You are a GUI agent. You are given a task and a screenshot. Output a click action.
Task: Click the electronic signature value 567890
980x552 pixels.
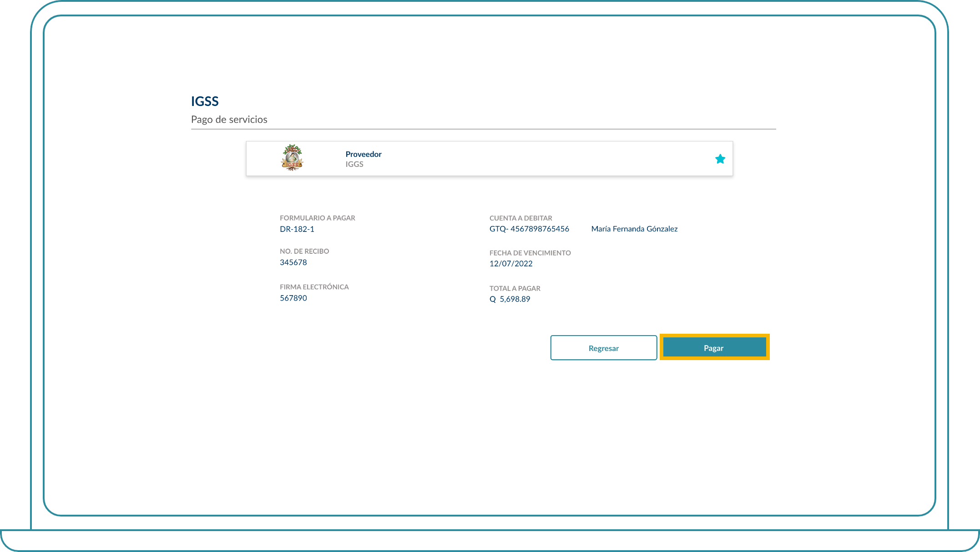[293, 298]
